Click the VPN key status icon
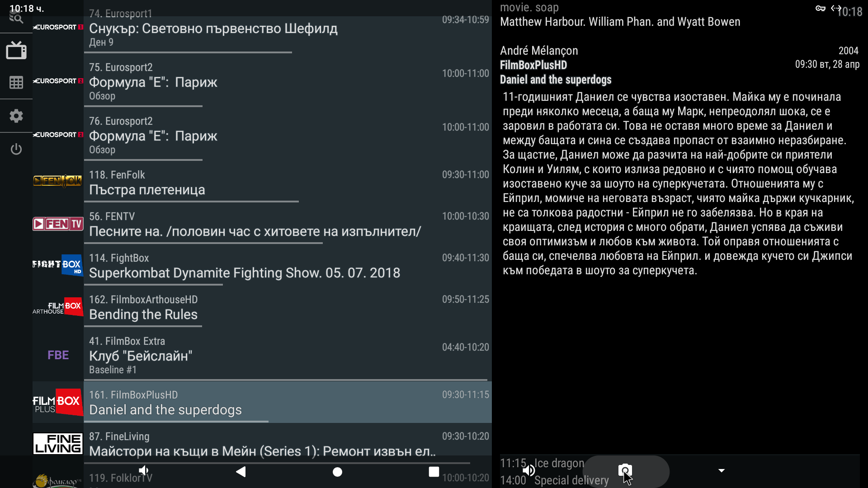Viewport: 868px width, 488px height. click(x=821, y=8)
